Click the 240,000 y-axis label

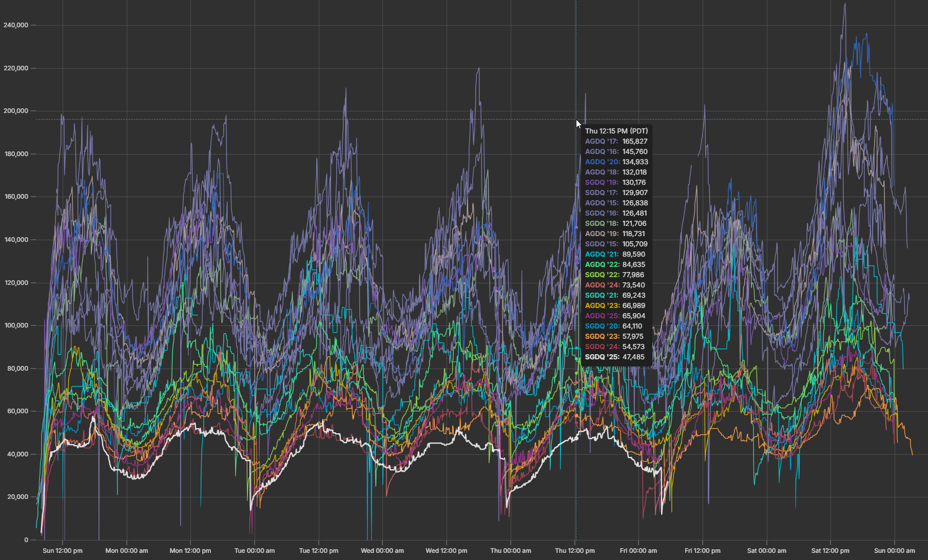(16, 25)
